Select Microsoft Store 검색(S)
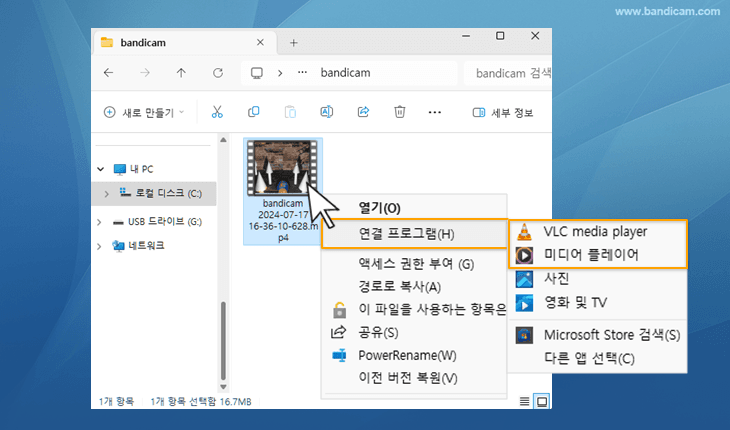This screenshot has height=430, width=730. (612, 335)
